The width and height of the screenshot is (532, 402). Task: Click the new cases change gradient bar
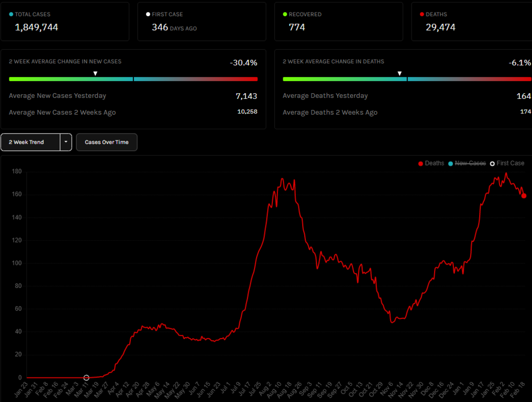[x=133, y=79]
